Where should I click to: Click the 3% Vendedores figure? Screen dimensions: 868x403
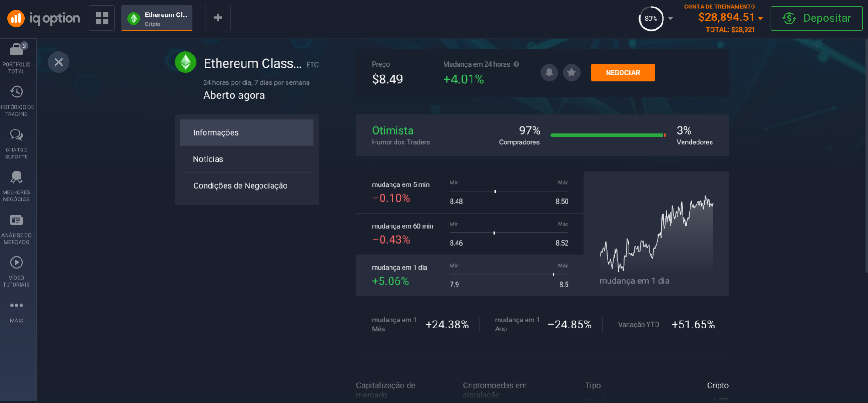tap(684, 130)
